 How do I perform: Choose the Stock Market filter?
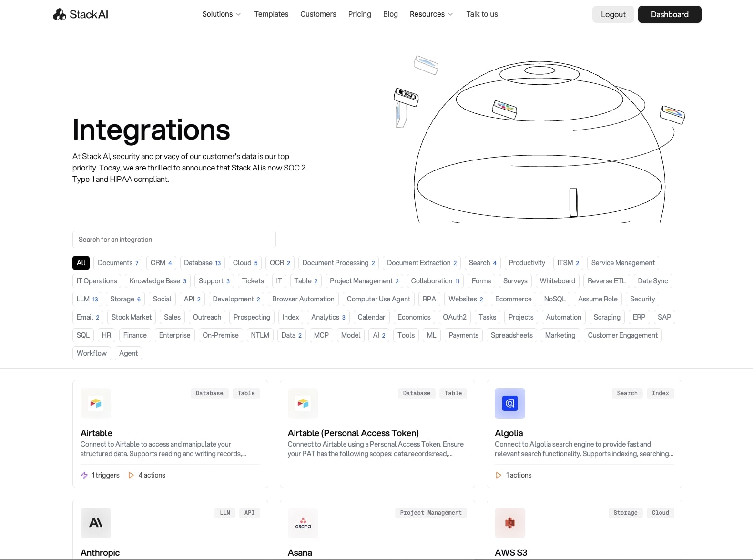(132, 317)
